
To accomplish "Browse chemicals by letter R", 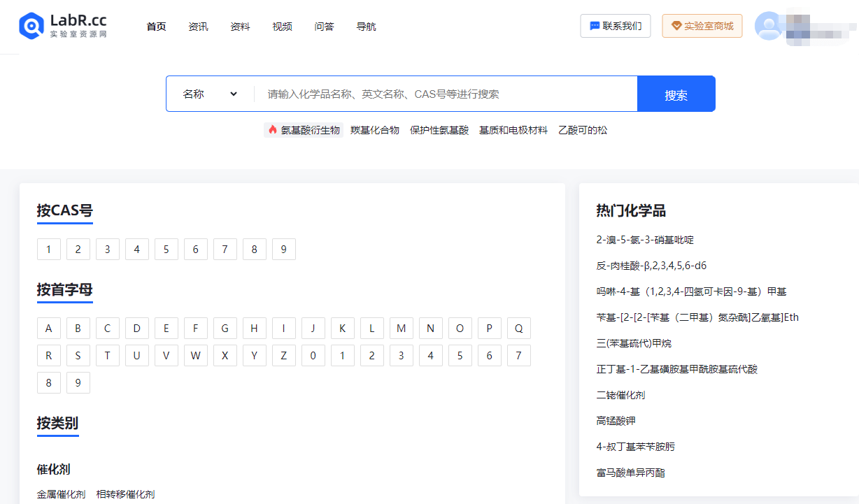I will pyautogui.click(x=49, y=356).
